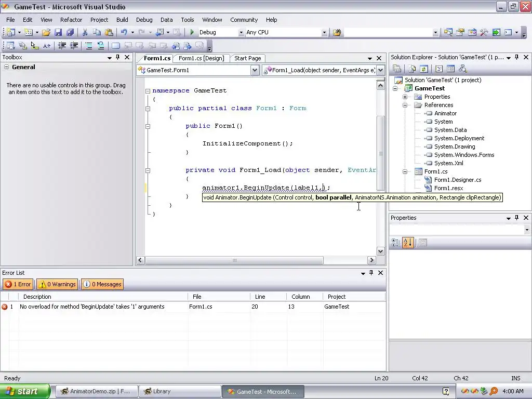This screenshot has height=399, width=532.
Task: Click View Code in Solution Explorer toolbar
Action: click(438, 69)
